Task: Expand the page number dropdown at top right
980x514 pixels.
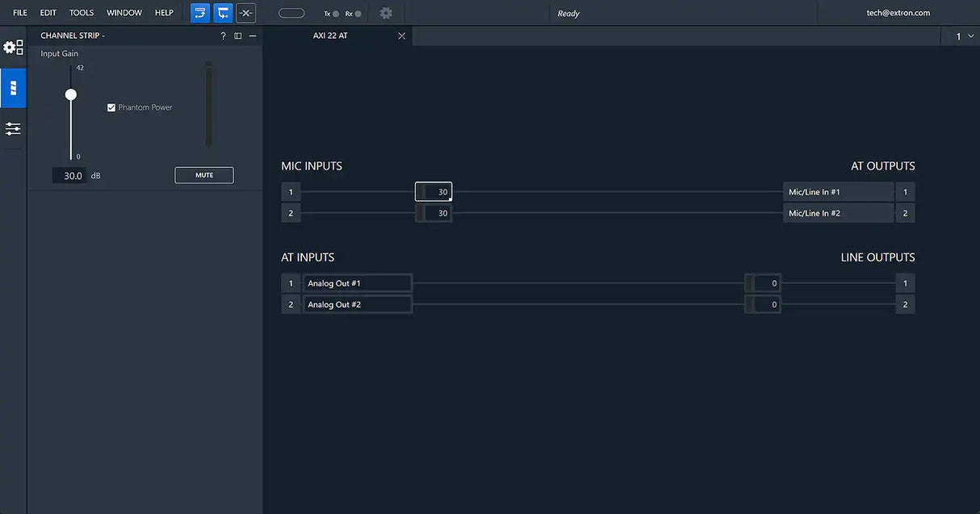Action: click(963, 36)
